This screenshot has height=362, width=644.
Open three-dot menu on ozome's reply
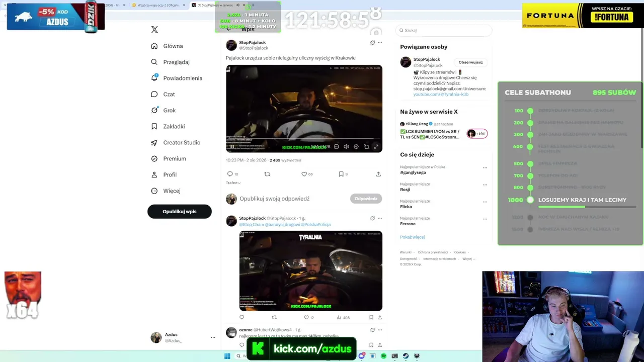pos(380,330)
